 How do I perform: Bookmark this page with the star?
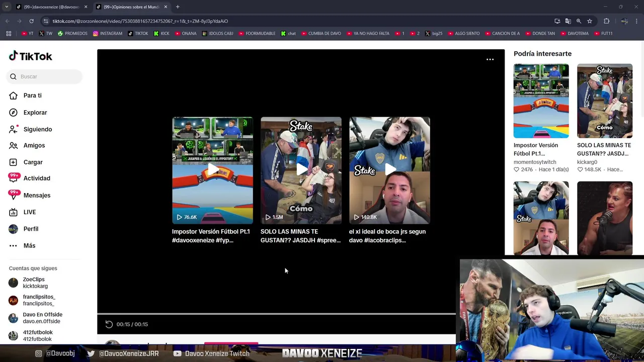pyautogui.click(x=590, y=21)
